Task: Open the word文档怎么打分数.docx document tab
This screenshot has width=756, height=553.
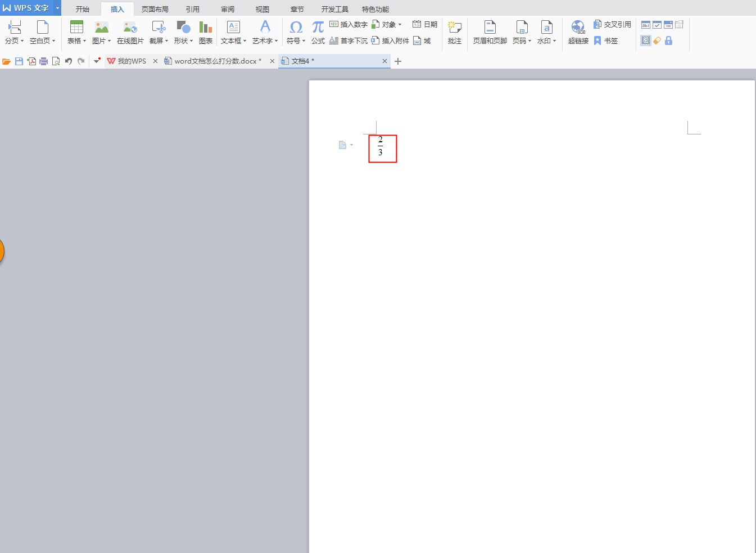Action: tap(217, 61)
